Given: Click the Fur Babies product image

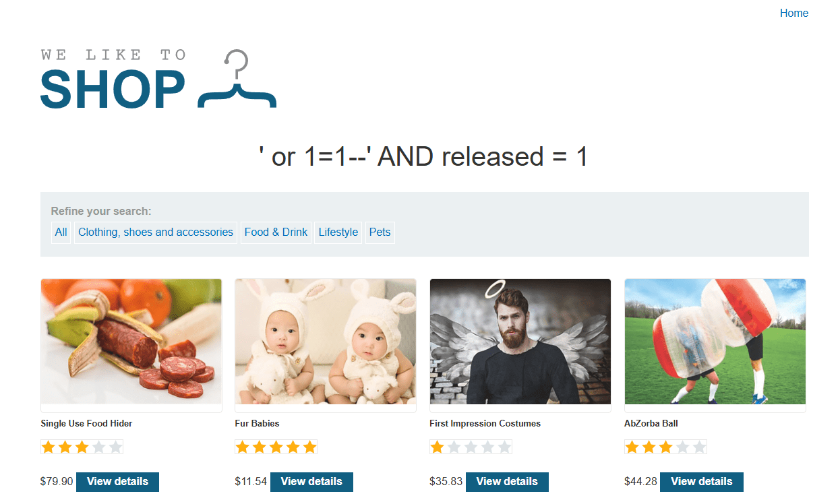Looking at the screenshot, I should pyautogui.click(x=326, y=342).
